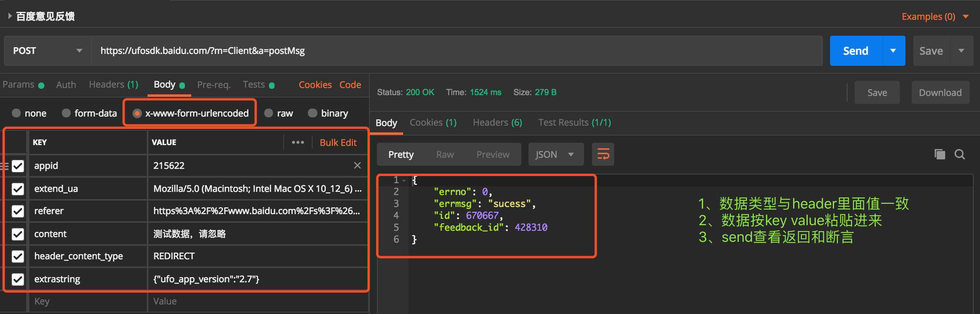Screen dimensions: 980x314
Task: Click the appid value 215622
Action: (169, 166)
